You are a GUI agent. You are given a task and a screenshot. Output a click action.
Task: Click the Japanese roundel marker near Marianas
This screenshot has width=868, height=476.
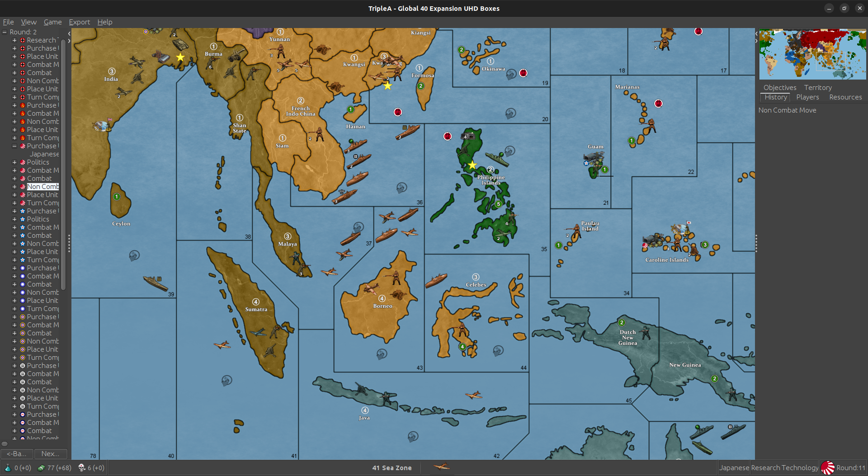click(x=658, y=104)
